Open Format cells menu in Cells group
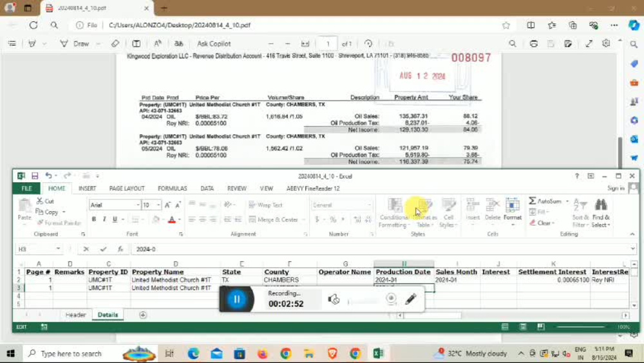The width and height of the screenshot is (644, 363). coord(513,212)
